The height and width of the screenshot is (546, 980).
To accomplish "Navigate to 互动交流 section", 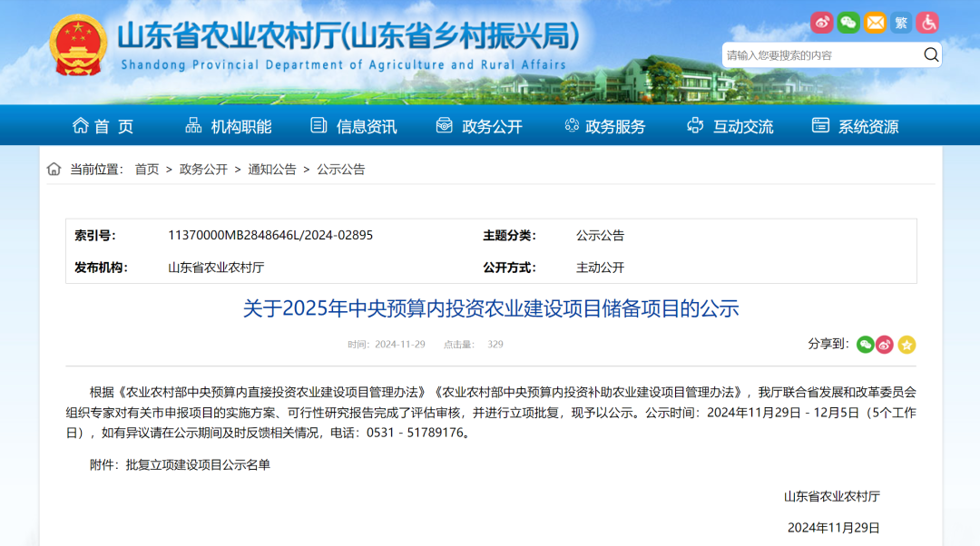I will [x=730, y=126].
